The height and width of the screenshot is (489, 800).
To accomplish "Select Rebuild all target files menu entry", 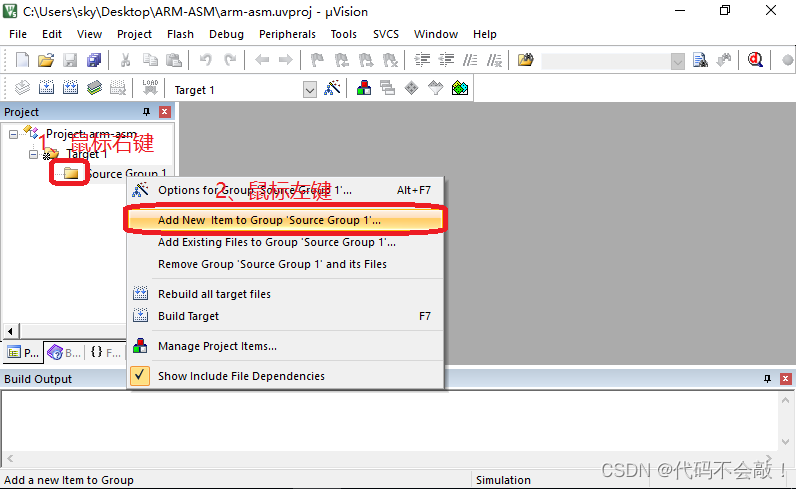I will pyautogui.click(x=285, y=294).
